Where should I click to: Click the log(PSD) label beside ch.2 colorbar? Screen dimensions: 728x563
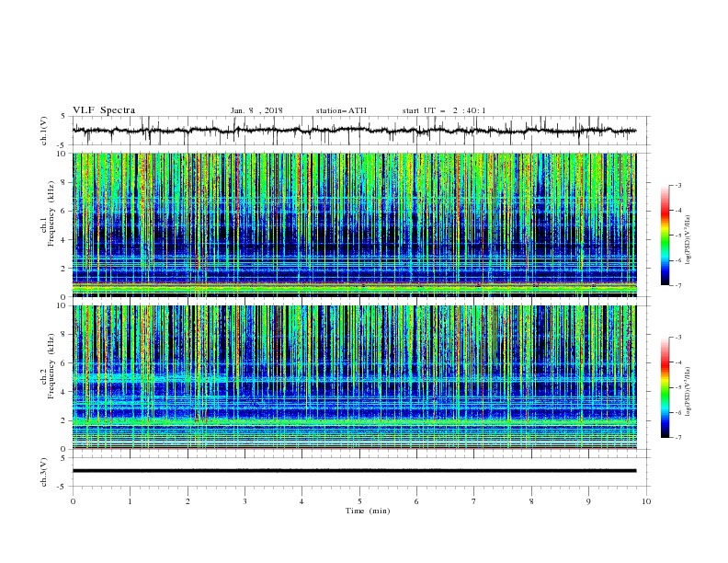688,392
